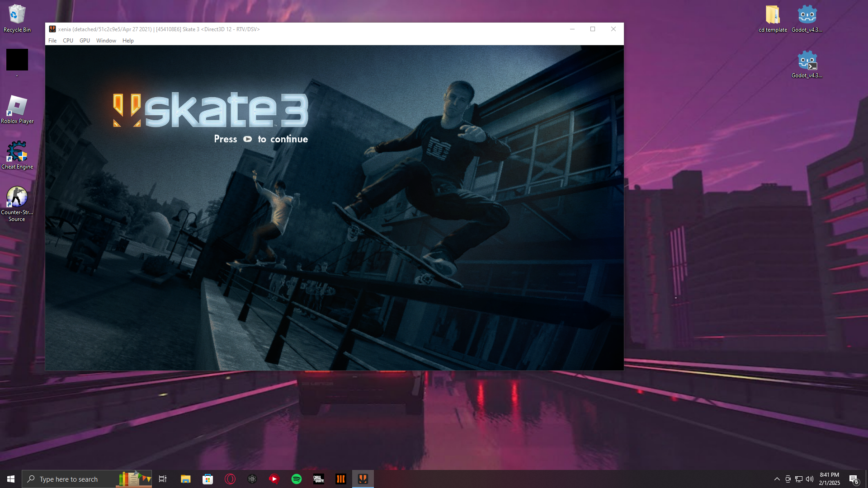Open the volume control in system tray

click(810, 479)
